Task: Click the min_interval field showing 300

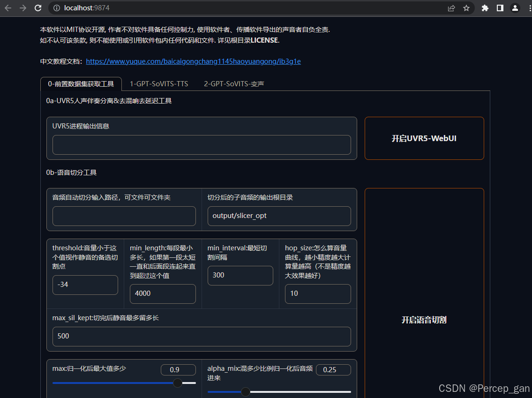Action: tap(240, 276)
